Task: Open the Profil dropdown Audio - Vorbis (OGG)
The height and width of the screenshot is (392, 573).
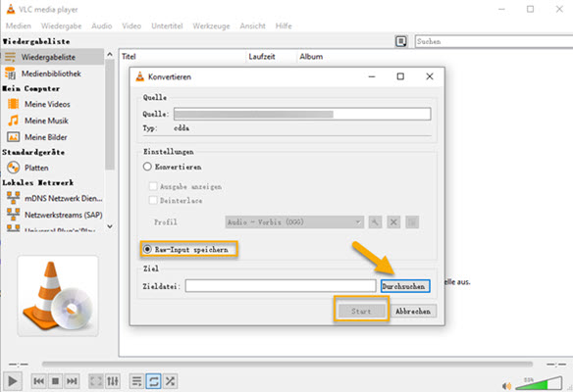Action: [x=294, y=221]
